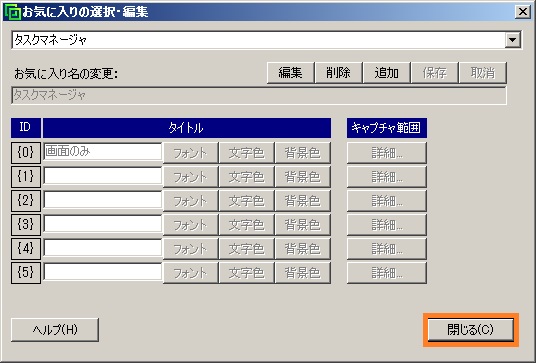The width and height of the screenshot is (536, 363).
Task: Click 文字色 button in row {4}
Action: 246,249
